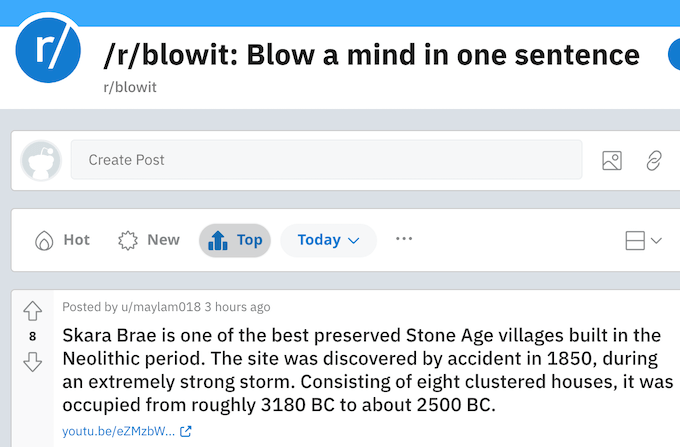The height and width of the screenshot is (447, 680).
Task: Click the r/blowit subreddit name below the title
Action: pos(129,87)
